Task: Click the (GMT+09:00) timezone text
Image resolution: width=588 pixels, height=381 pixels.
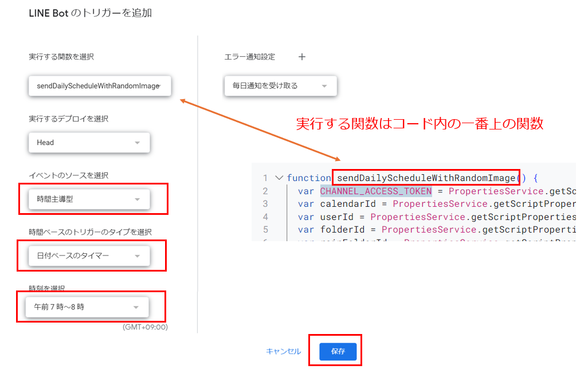Action: (145, 327)
